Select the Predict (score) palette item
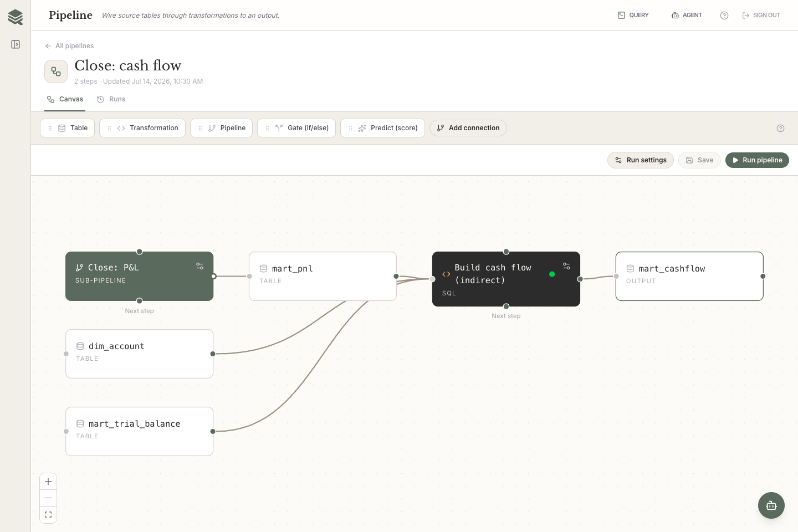The image size is (798, 532). [x=382, y=128]
